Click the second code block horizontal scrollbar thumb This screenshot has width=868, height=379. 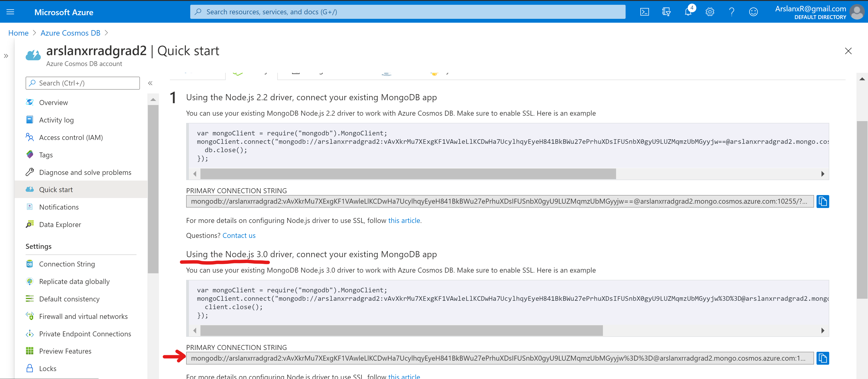point(401,331)
